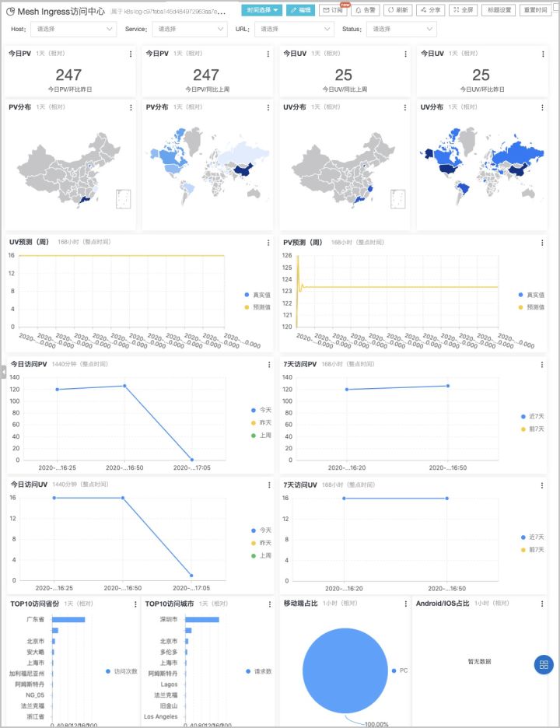Open the Host dropdown
Viewport: 560px width, 728px height.
coord(73,30)
